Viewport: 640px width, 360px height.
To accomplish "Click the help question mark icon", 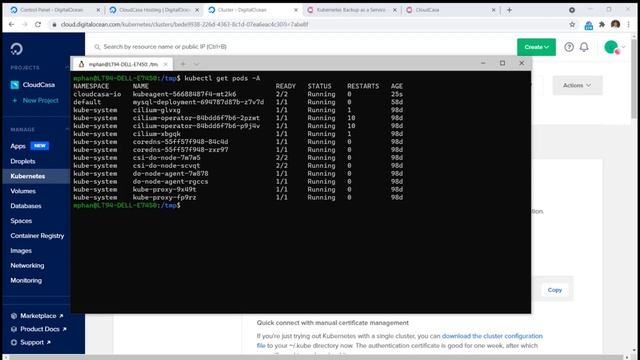I will [x=569, y=47].
